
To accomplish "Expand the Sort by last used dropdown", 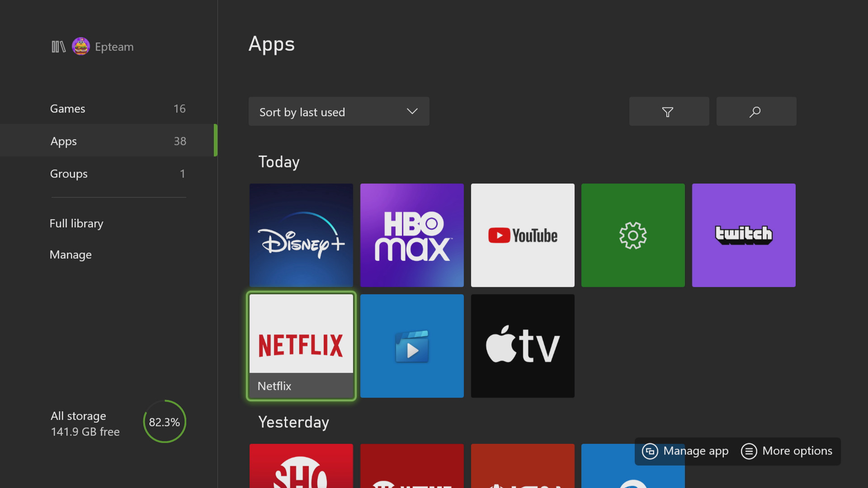I will pyautogui.click(x=339, y=111).
